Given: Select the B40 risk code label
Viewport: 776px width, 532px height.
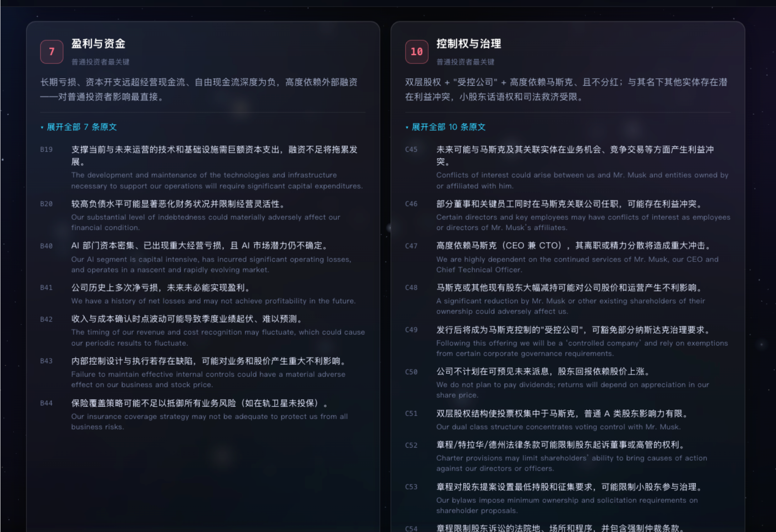Looking at the screenshot, I should 46,246.
